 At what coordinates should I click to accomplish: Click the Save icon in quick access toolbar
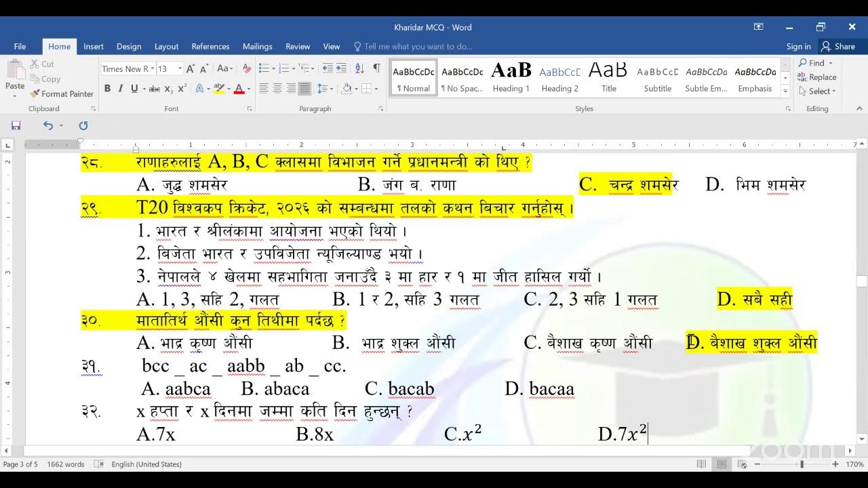pos(16,125)
